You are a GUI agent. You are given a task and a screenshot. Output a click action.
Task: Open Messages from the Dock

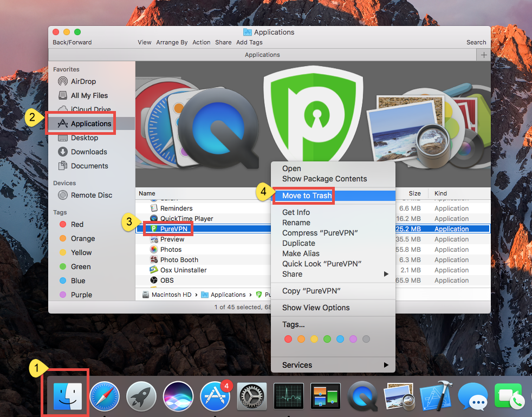(x=472, y=396)
